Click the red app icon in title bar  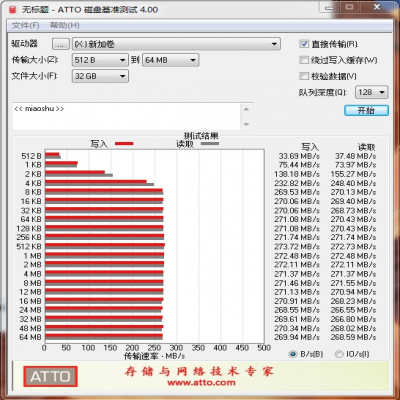coord(13,9)
